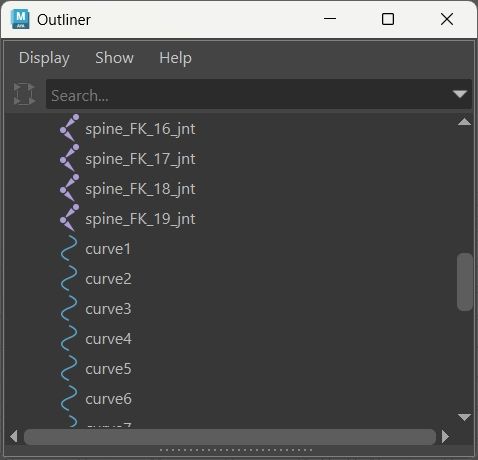Viewport: 478px width, 460px height.
Task: Click the NURBS curve icon beside curve1
Action: [x=69, y=248]
